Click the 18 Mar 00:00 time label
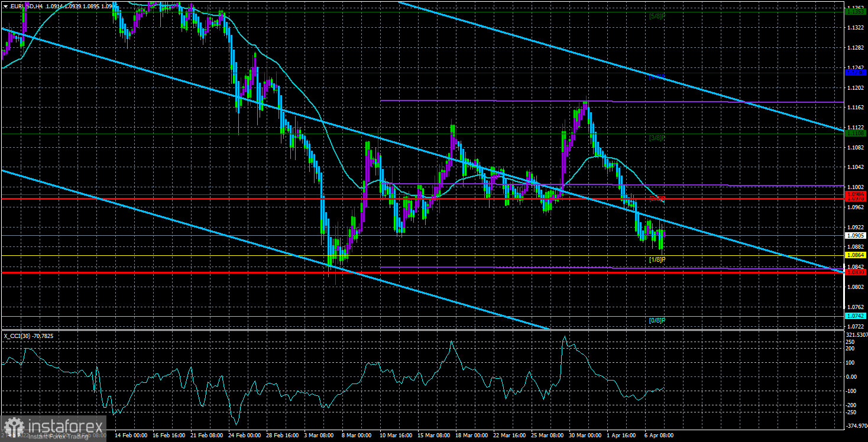868x442 pixels. [471, 435]
